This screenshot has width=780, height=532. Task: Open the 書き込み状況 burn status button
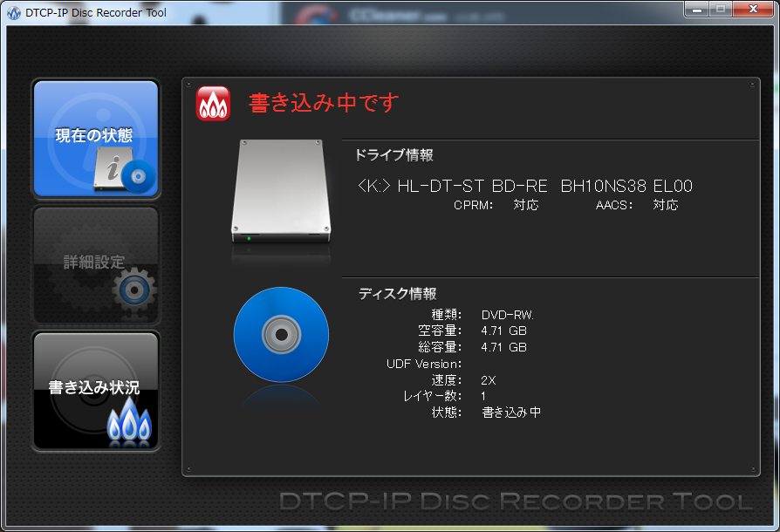[96, 392]
